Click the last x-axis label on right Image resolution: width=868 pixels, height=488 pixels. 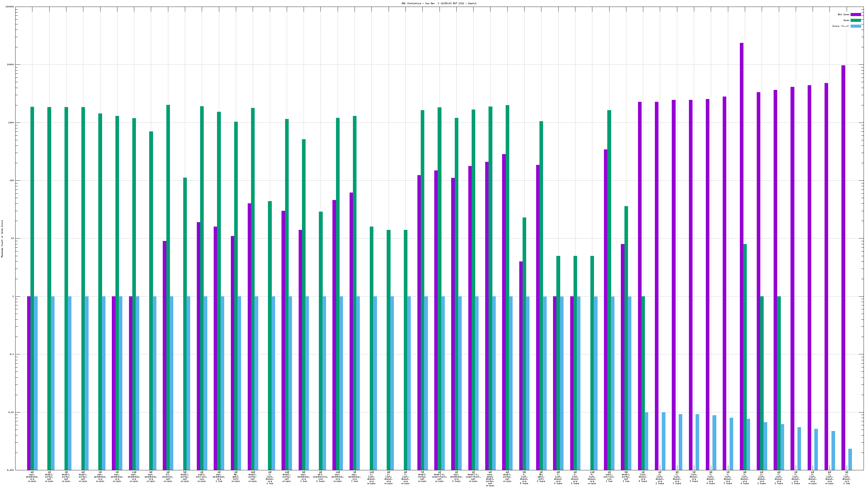(x=846, y=477)
